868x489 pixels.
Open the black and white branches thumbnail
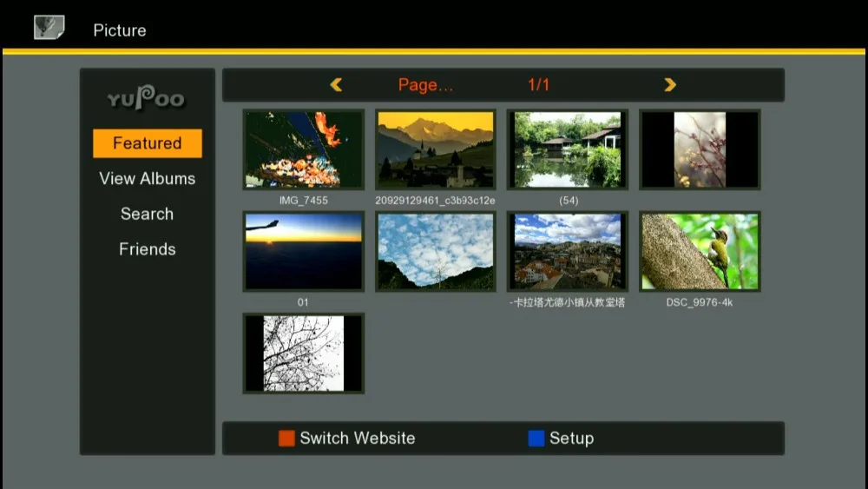303,354
